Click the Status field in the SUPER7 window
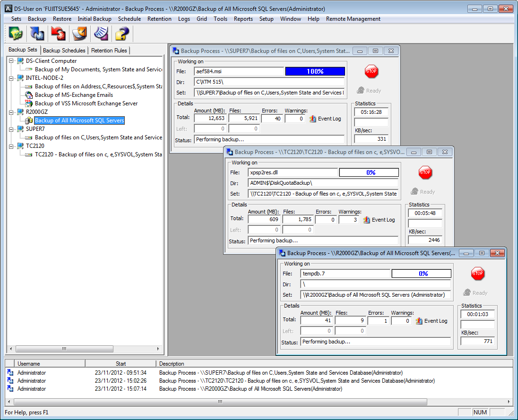Viewport: 518px width, 420px height. (x=269, y=140)
